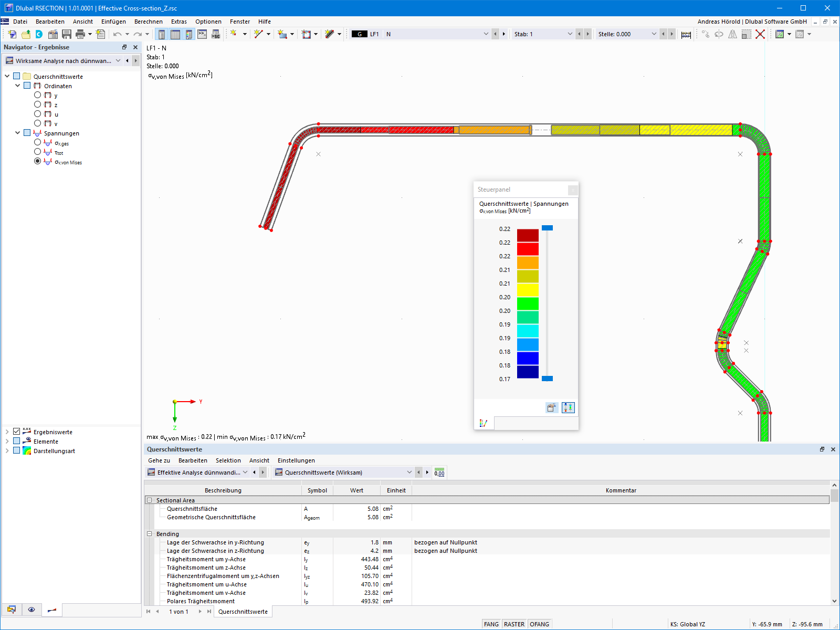The height and width of the screenshot is (630, 840).
Task: Click the export icon in Steuerpanel
Action: [x=552, y=407]
